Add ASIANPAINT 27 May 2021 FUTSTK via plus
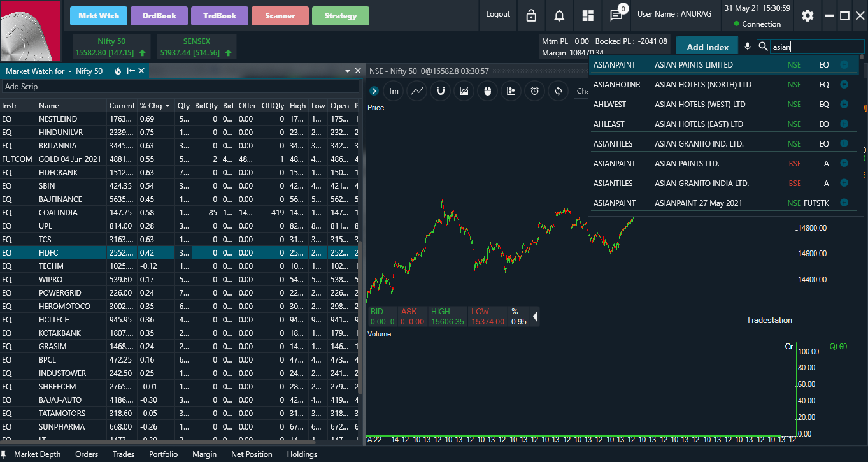Viewport: 868px width, 462px height. click(844, 203)
